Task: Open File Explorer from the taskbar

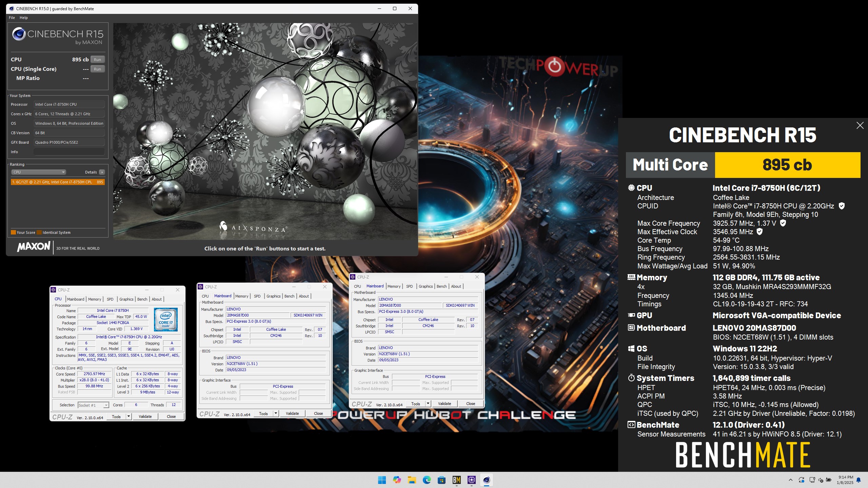Action: (x=412, y=480)
